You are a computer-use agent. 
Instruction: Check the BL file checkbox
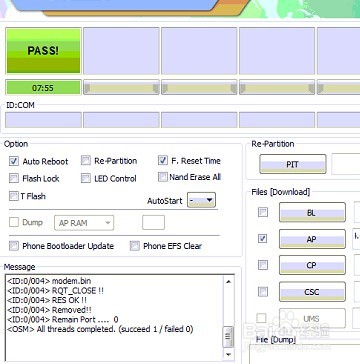(x=263, y=212)
